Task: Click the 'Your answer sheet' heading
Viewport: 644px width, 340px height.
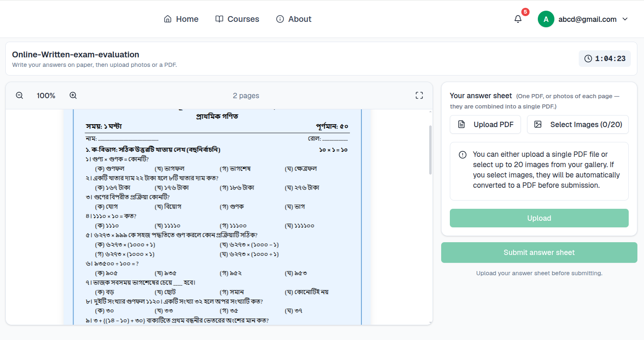Action: [481, 96]
